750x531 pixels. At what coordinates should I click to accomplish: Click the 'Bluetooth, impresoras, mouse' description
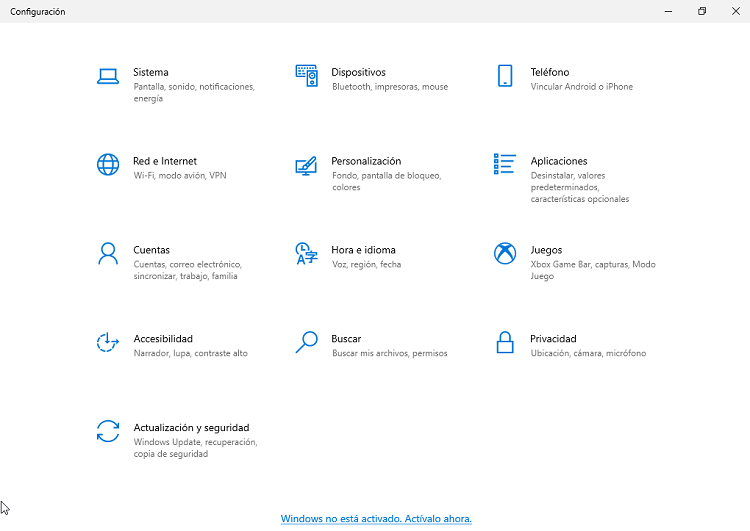pos(389,87)
